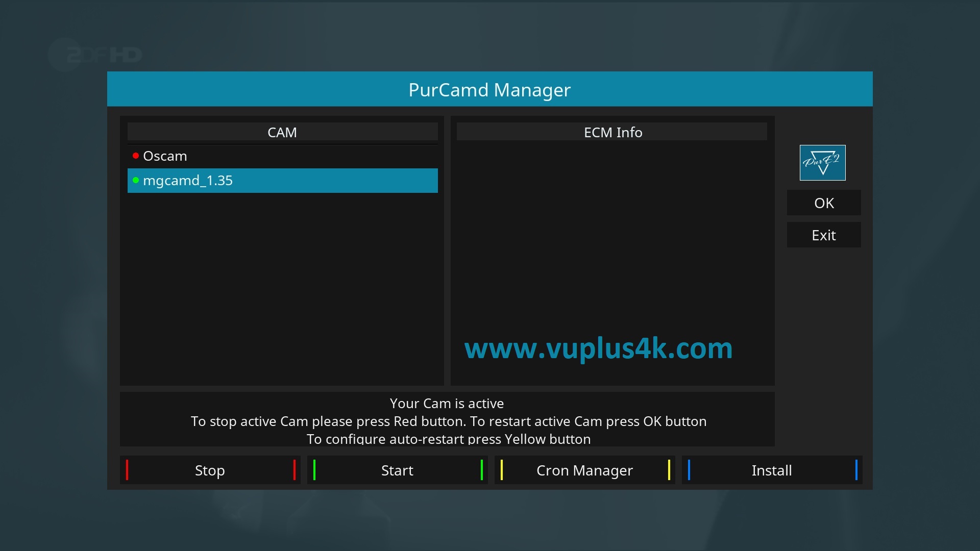Click the red marker left of Stop
Image resolution: width=980 pixels, height=551 pixels.
(x=127, y=470)
